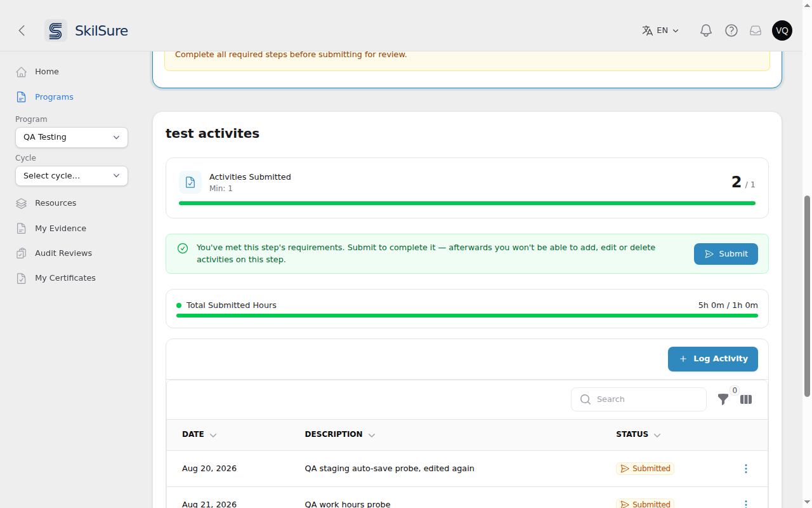Image resolution: width=812 pixels, height=508 pixels.
Task: Sort by the DATE column chevron
Action: 213,435
